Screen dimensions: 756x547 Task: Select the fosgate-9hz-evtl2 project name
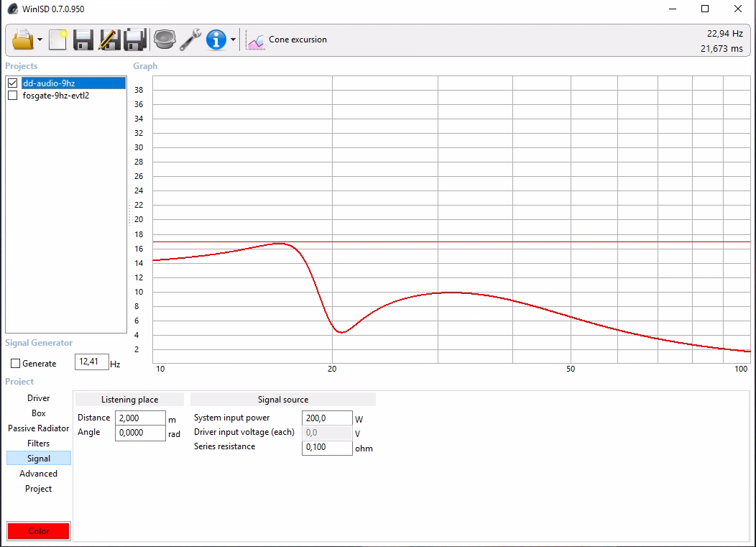coord(56,96)
